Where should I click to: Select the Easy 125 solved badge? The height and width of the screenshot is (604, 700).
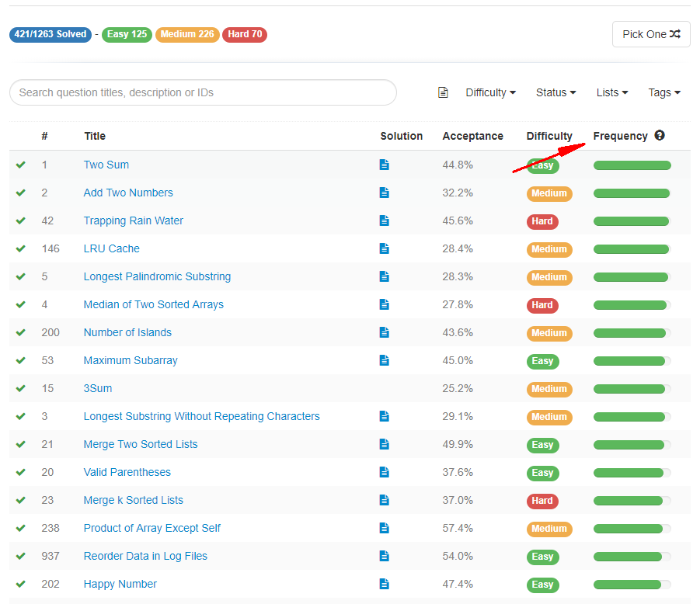(128, 34)
